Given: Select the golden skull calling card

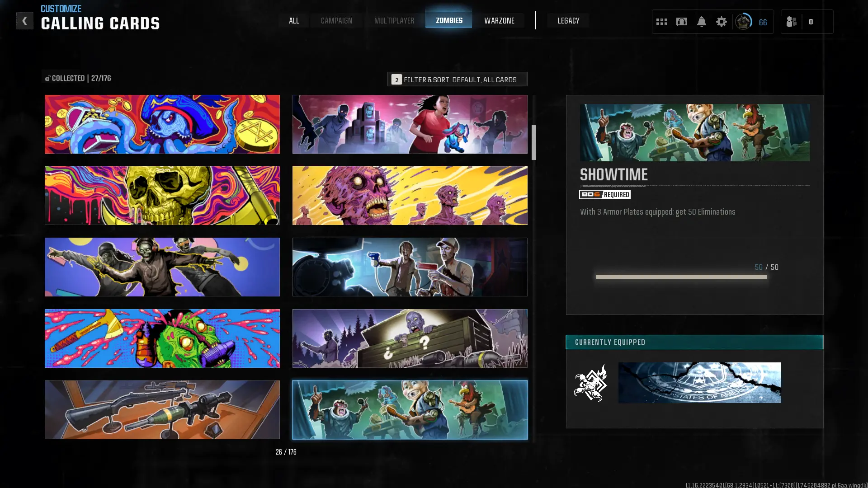Looking at the screenshot, I should pos(162,196).
